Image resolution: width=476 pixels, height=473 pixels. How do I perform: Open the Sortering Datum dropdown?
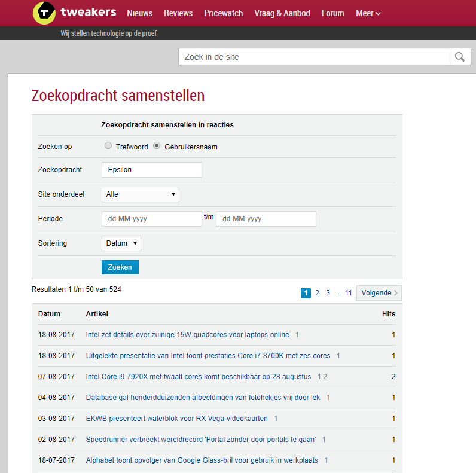121,243
